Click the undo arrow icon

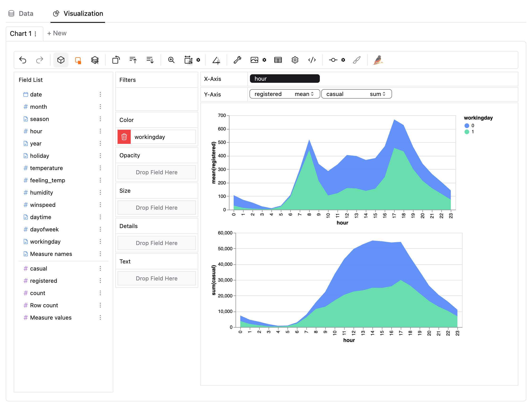[23, 60]
